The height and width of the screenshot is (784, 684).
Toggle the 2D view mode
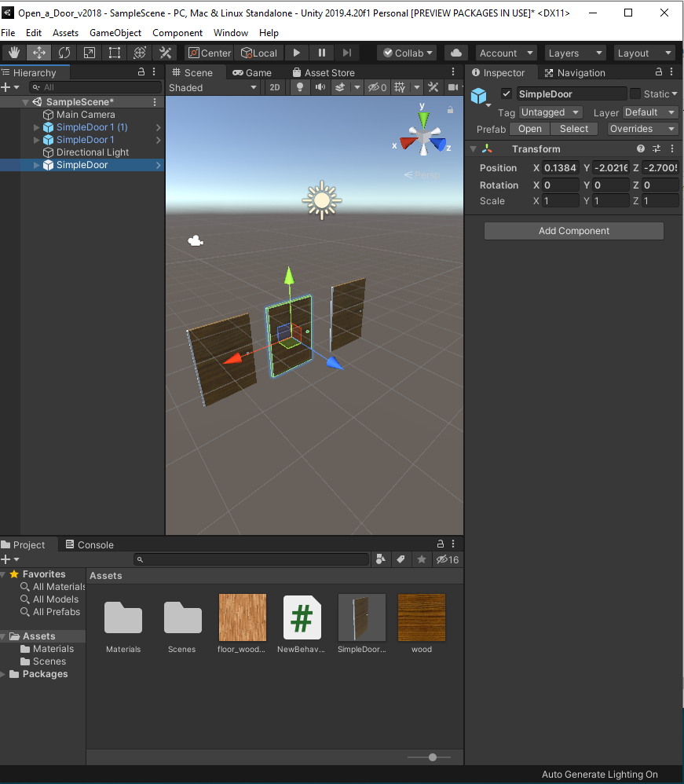coord(275,87)
